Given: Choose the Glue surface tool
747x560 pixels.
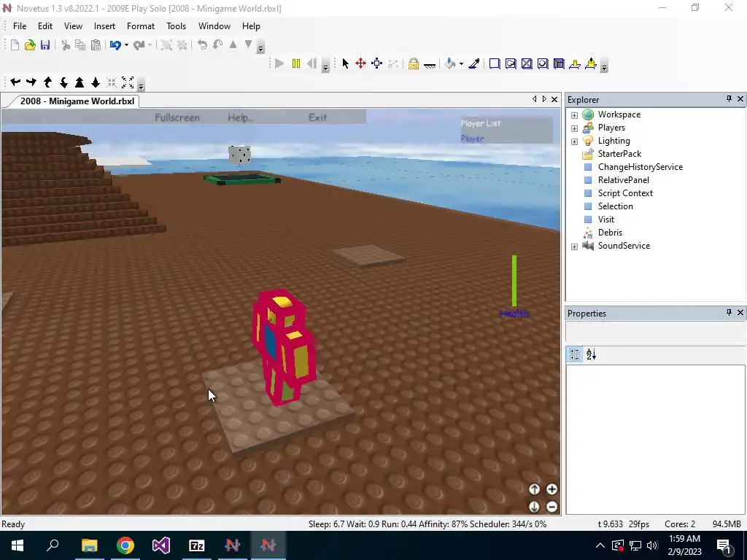Looking at the screenshot, I should 511,64.
